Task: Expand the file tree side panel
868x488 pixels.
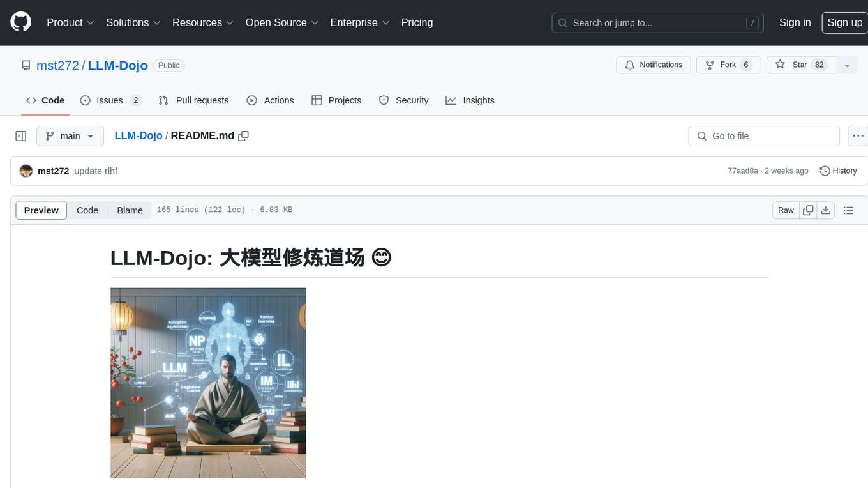Action: pyautogui.click(x=21, y=136)
